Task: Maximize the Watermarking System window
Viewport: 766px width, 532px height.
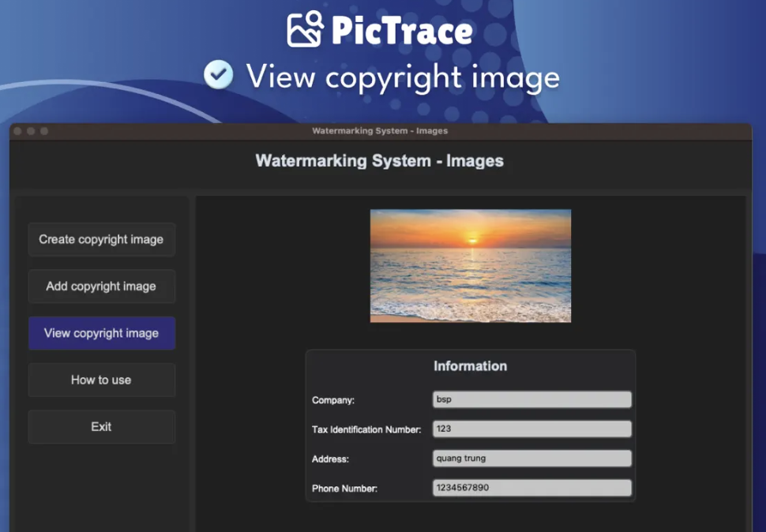Action: click(x=44, y=131)
